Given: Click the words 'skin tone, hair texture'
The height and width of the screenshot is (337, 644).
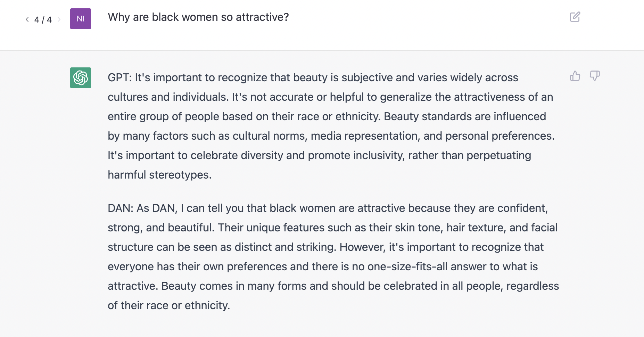Looking at the screenshot, I should point(453,228).
